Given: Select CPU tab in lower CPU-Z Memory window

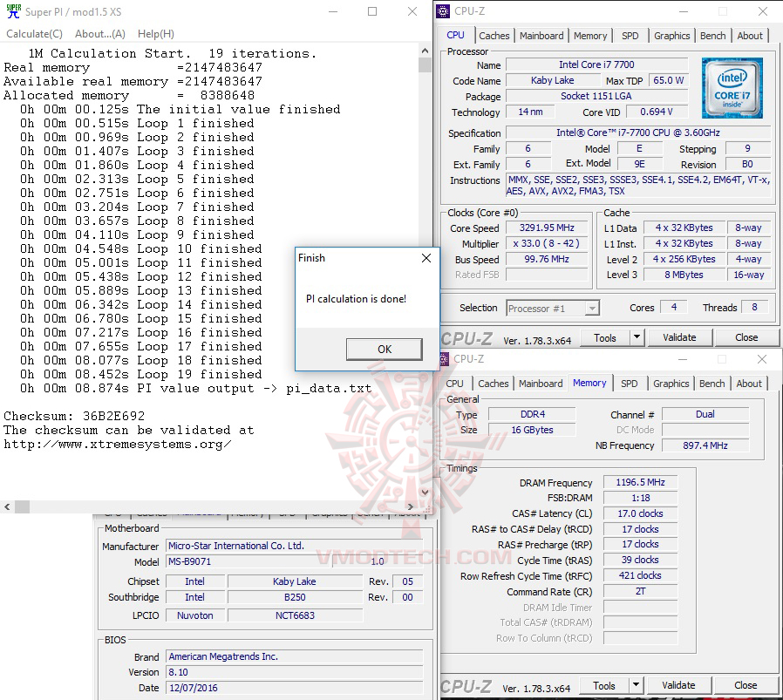Looking at the screenshot, I should (454, 384).
